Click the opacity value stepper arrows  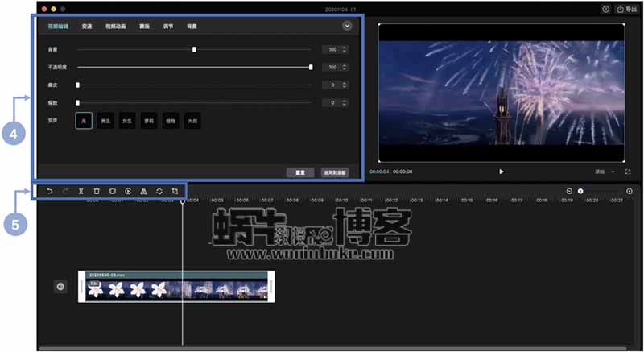click(x=345, y=67)
